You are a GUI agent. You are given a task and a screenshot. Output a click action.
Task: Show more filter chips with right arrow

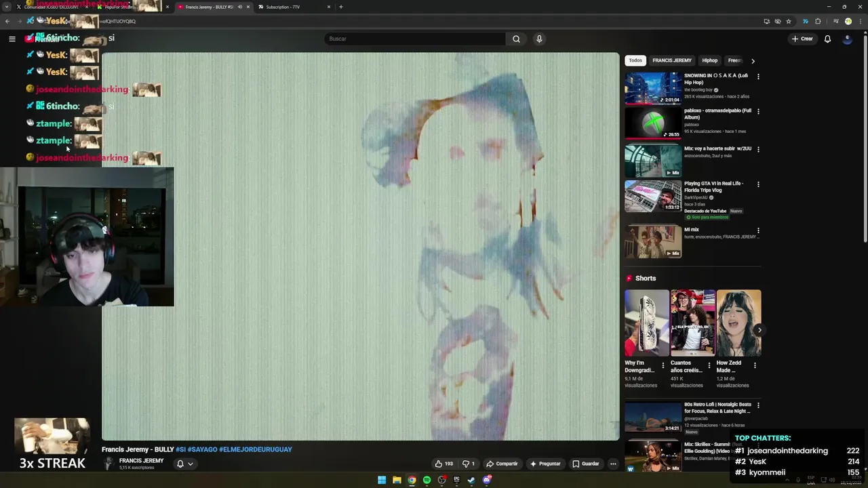click(x=753, y=61)
